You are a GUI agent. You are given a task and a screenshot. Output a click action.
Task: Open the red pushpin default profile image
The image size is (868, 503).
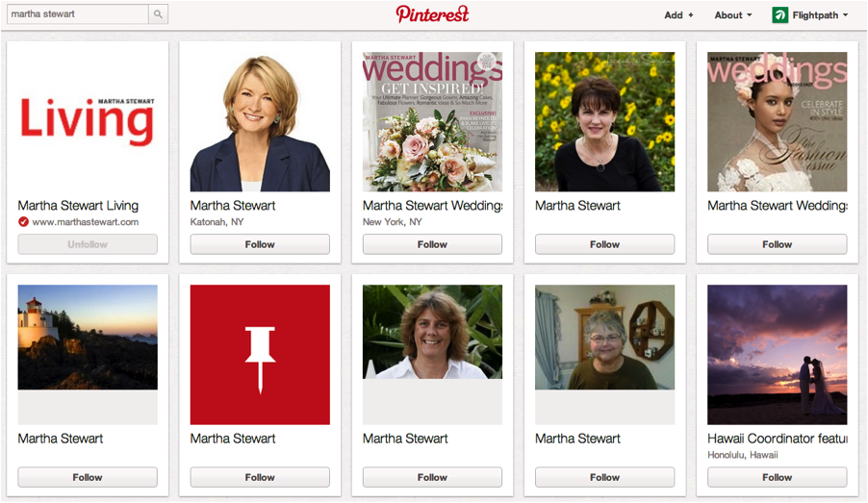260,355
